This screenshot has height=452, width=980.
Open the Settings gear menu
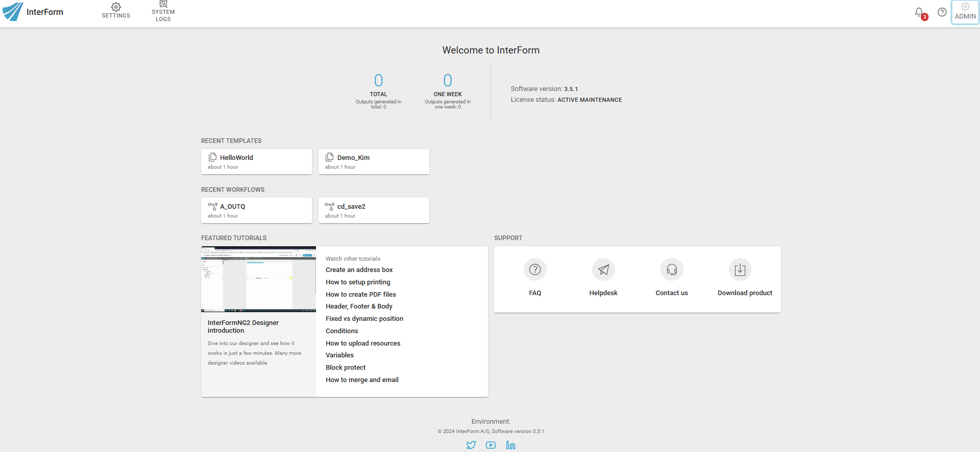click(116, 11)
